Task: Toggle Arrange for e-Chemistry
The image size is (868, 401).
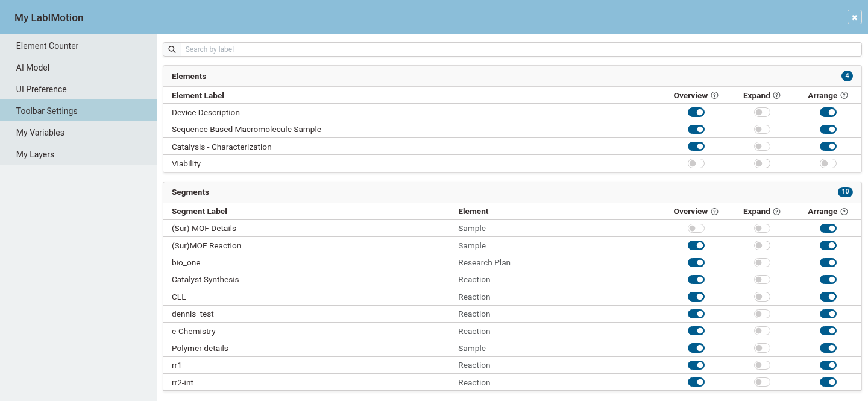Action: [x=828, y=331]
